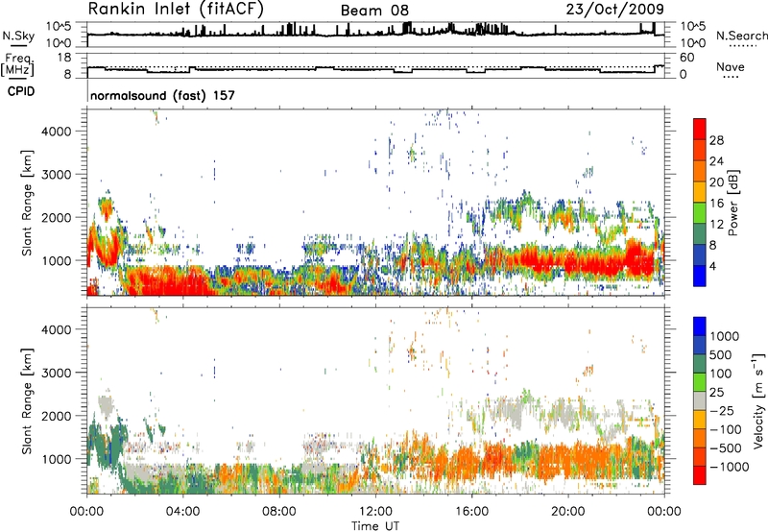
Task: Click the '20' label on power colorbar
Action: [x=716, y=182]
